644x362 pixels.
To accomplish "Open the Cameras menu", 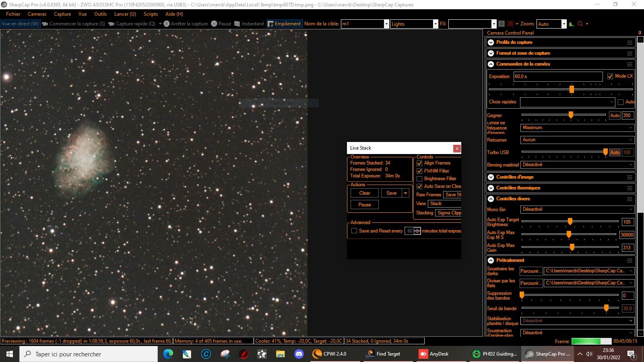I will (x=37, y=14).
